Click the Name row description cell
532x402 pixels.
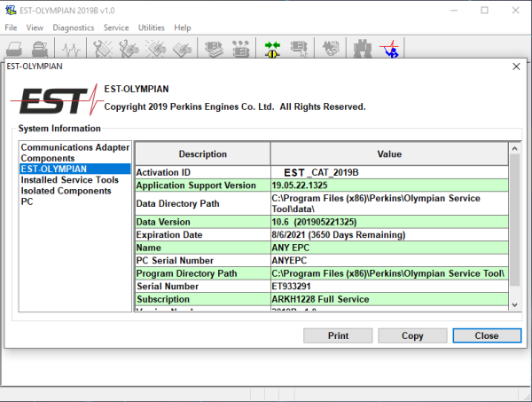pyautogui.click(x=202, y=248)
